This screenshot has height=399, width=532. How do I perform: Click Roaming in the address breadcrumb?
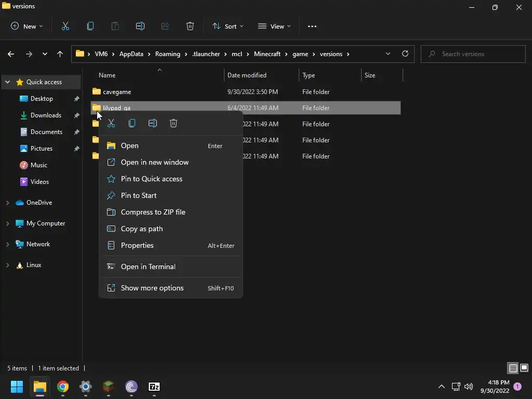tap(168, 54)
